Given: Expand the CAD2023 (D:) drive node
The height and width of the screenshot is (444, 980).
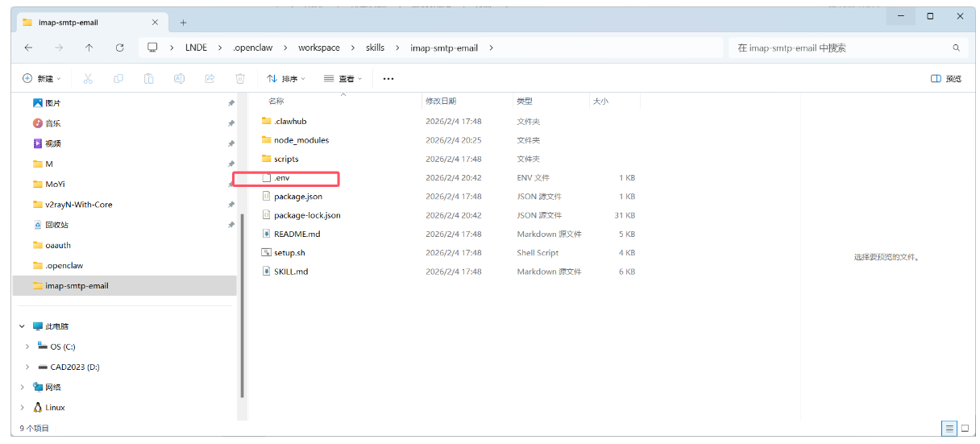Looking at the screenshot, I should click(27, 367).
